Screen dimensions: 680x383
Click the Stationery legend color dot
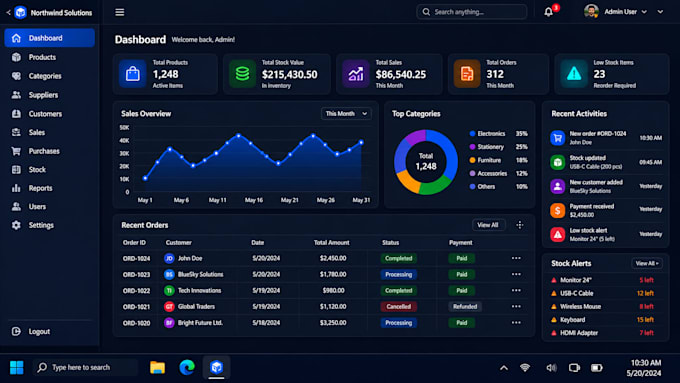pos(472,147)
